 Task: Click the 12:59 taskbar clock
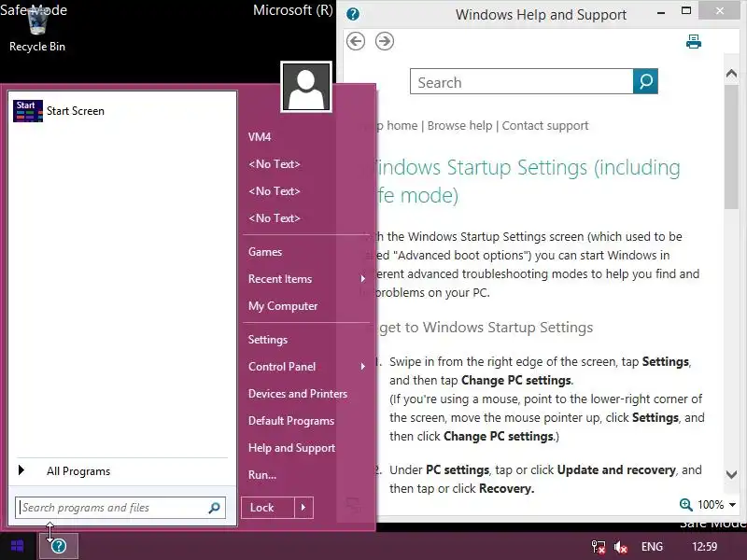704,547
